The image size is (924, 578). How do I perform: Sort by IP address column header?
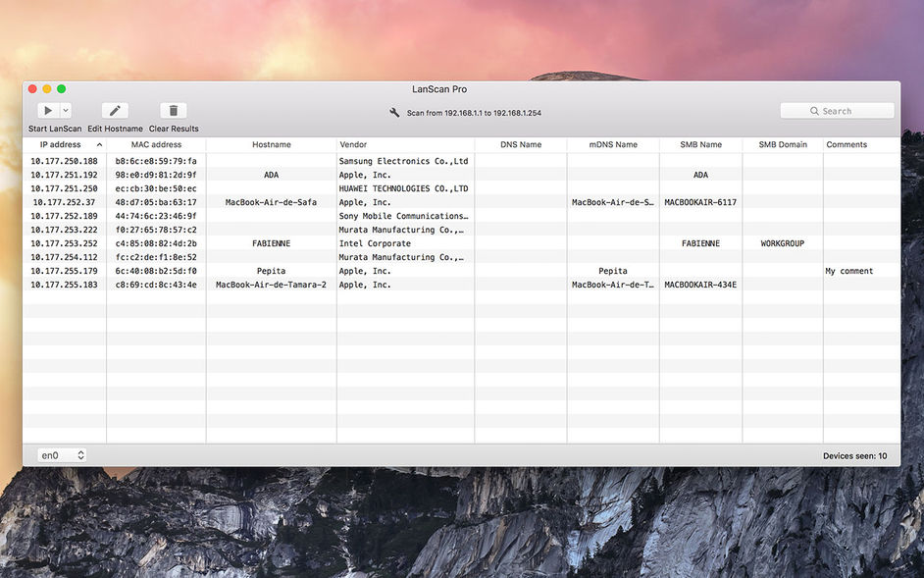60,144
